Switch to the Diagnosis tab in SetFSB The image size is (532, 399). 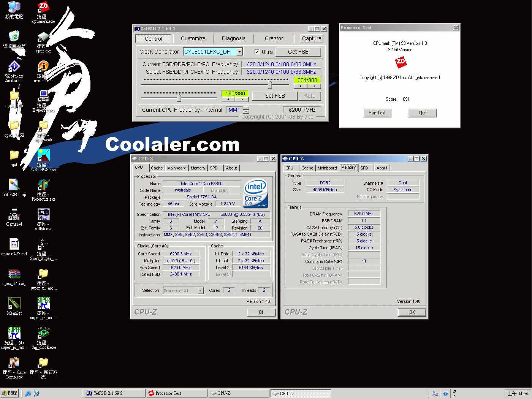pyautogui.click(x=233, y=38)
